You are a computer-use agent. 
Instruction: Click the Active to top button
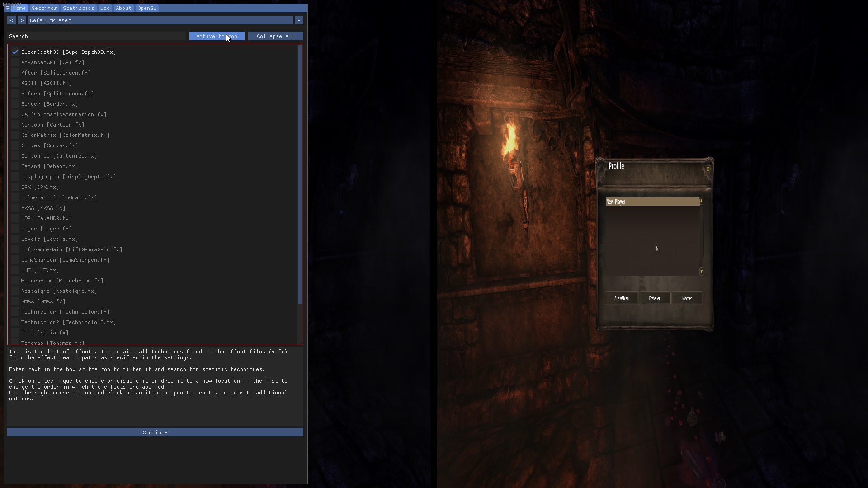click(217, 36)
